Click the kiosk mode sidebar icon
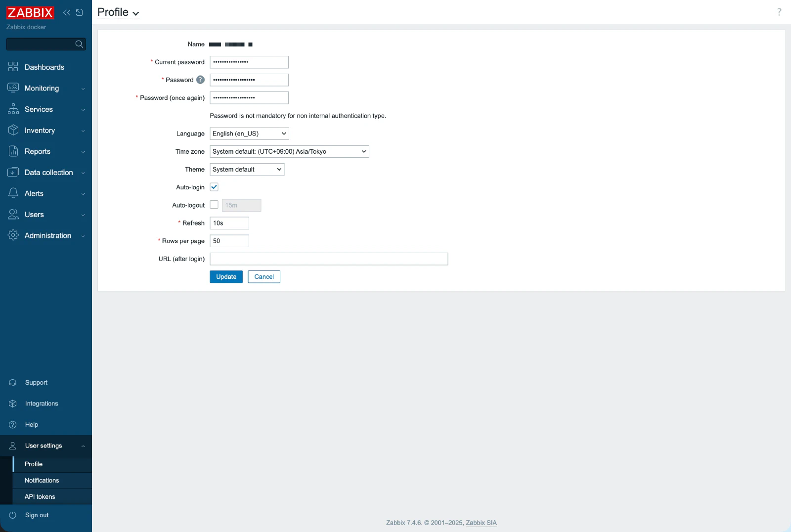 pos(80,12)
